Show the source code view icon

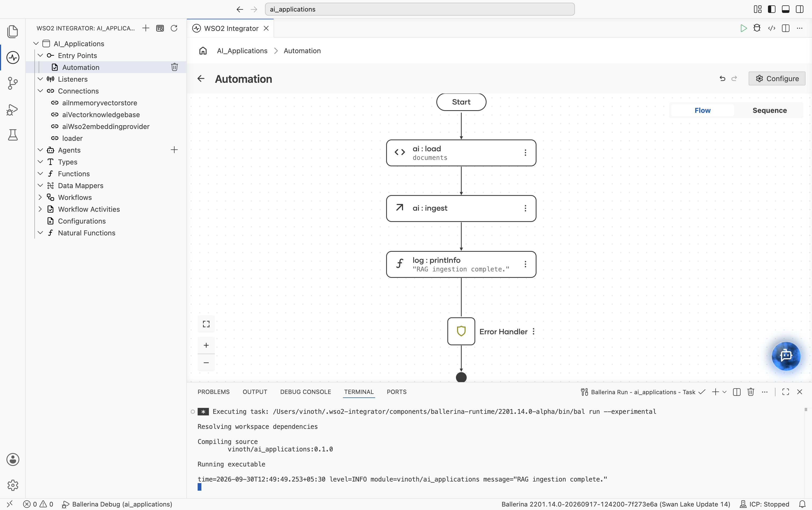coord(771,28)
